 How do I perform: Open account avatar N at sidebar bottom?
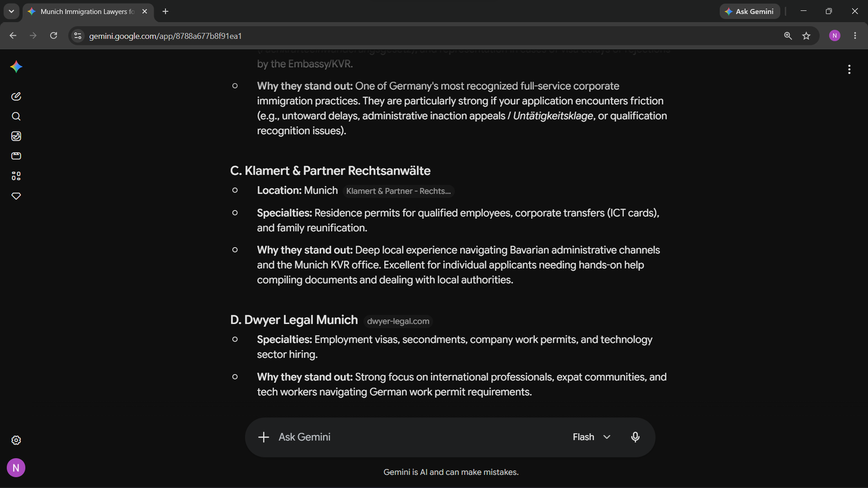pyautogui.click(x=16, y=468)
